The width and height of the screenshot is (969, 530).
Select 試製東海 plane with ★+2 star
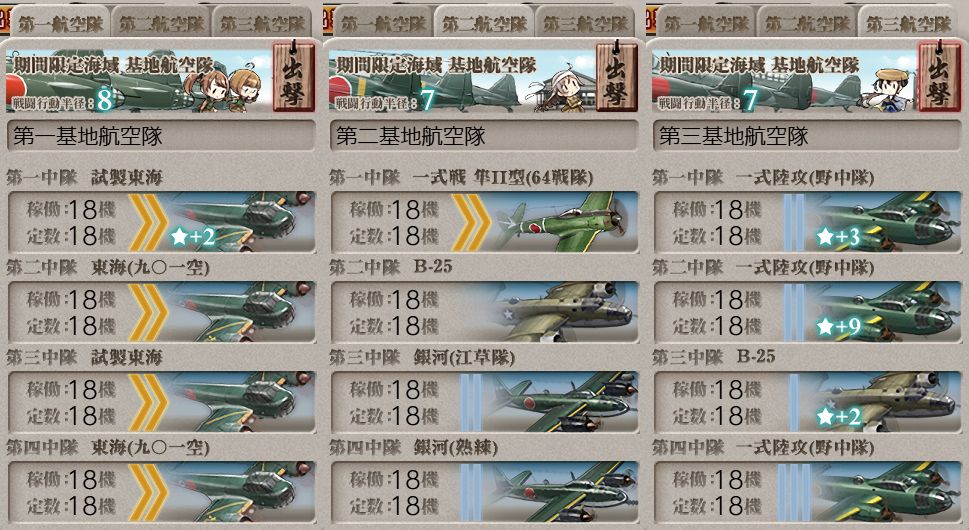(161, 222)
